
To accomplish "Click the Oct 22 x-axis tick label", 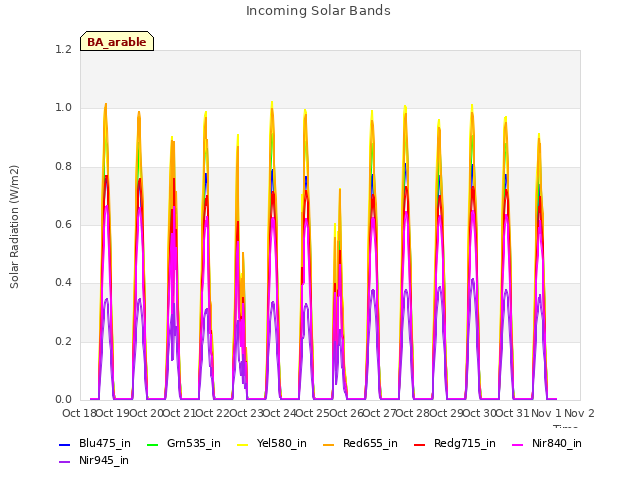I will click(x=213, y=413).
